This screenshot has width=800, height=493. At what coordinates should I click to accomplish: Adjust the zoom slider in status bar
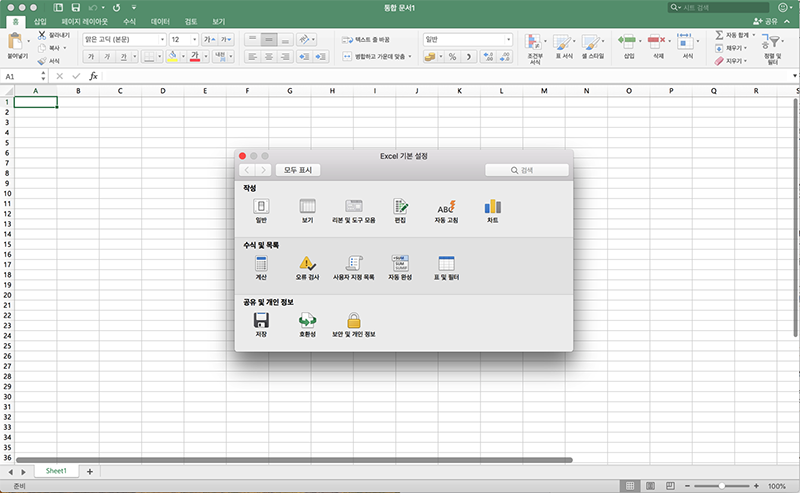click(721, 486)
